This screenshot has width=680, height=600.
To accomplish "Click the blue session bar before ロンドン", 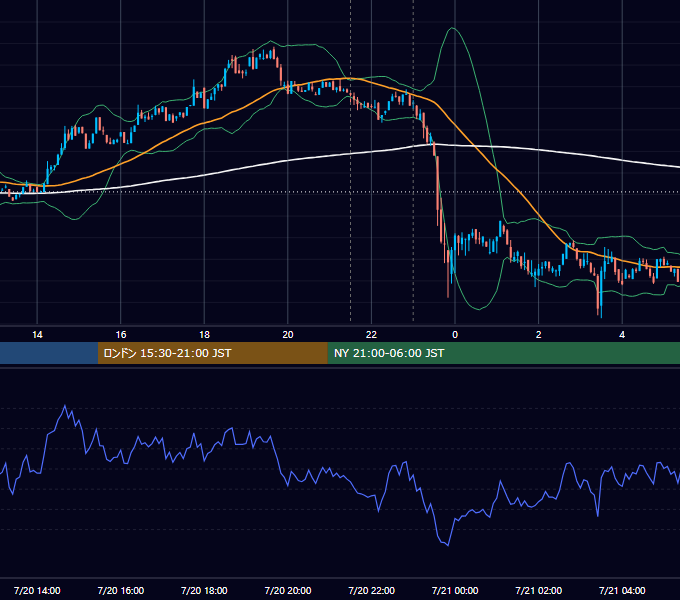I will tap(49, 353).
